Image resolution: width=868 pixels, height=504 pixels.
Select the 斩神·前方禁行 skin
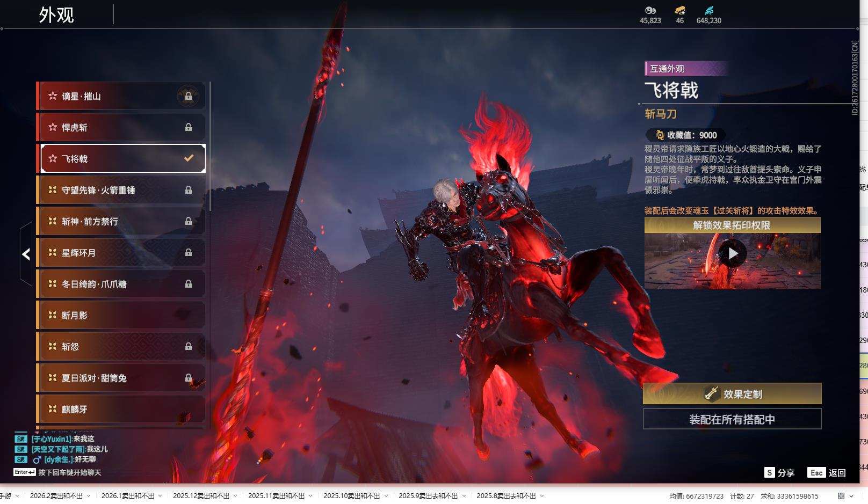(x=121, y=221)
